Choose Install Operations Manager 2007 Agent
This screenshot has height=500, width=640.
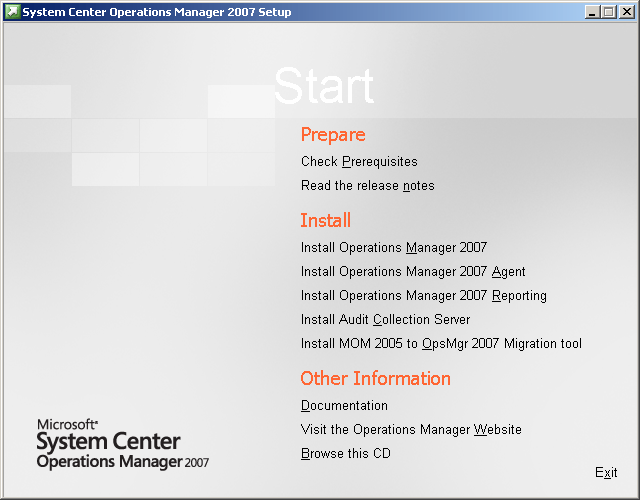413,272
